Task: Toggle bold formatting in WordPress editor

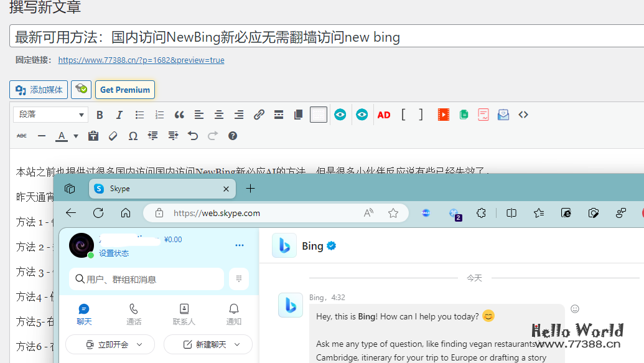Action: point(100,115)
